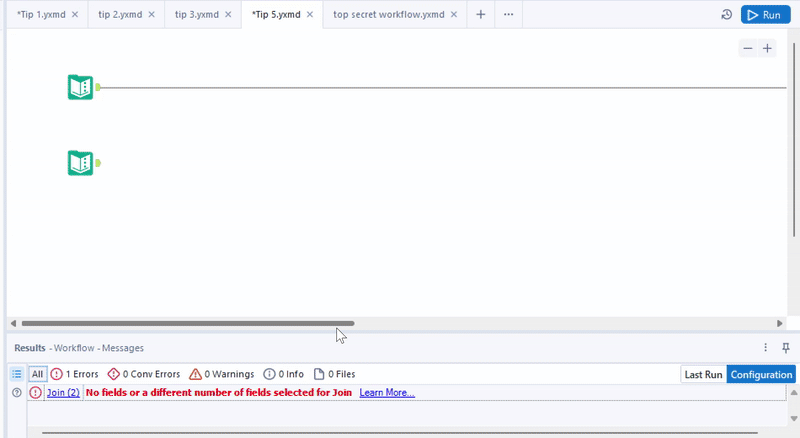Open the tab overflow ellipsis menu
The image size is (800, 438).
click(x=509, y=14)
